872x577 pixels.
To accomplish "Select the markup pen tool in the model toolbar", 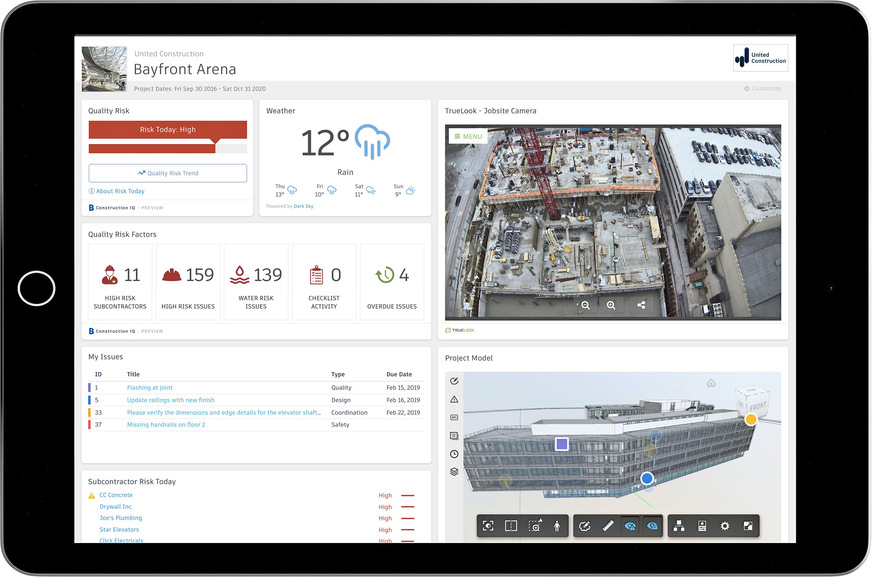I will tap(587, 526).
